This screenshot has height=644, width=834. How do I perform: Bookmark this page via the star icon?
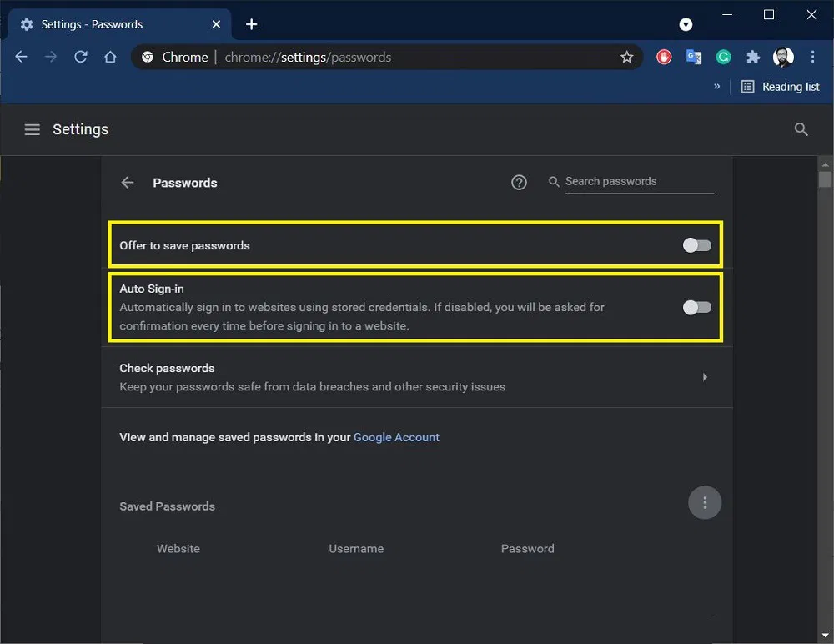coord(626,57)
